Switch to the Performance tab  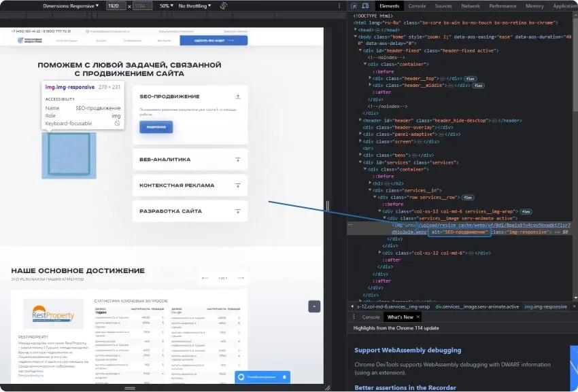[503, 6]
